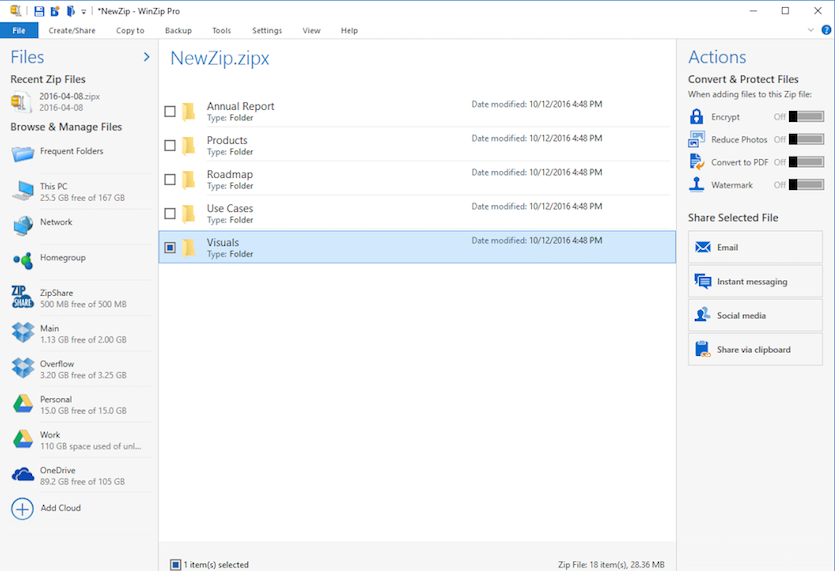Open Google Drive Personal account icon

pyautogui.click(x=23, y=404)
